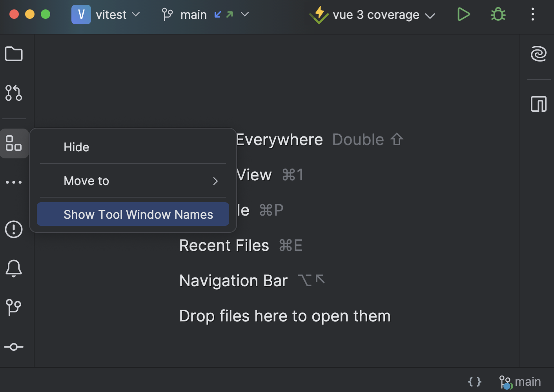Image resolution: width=554 pixels, height=392 pixels.
Task: Open the Commit tool window
Action: [x=14, y=347]
